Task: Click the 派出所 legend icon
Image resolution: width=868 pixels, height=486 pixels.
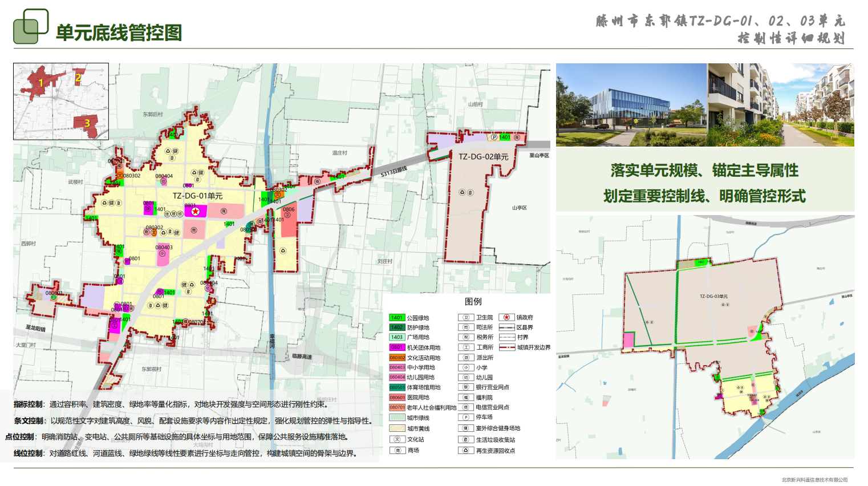Action: (x=466, y=358)
